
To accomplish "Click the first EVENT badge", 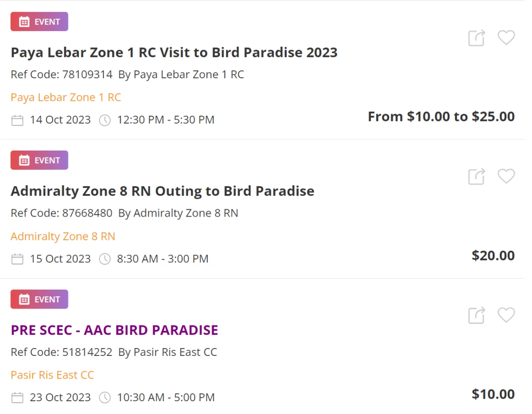I will click(39, 22).
